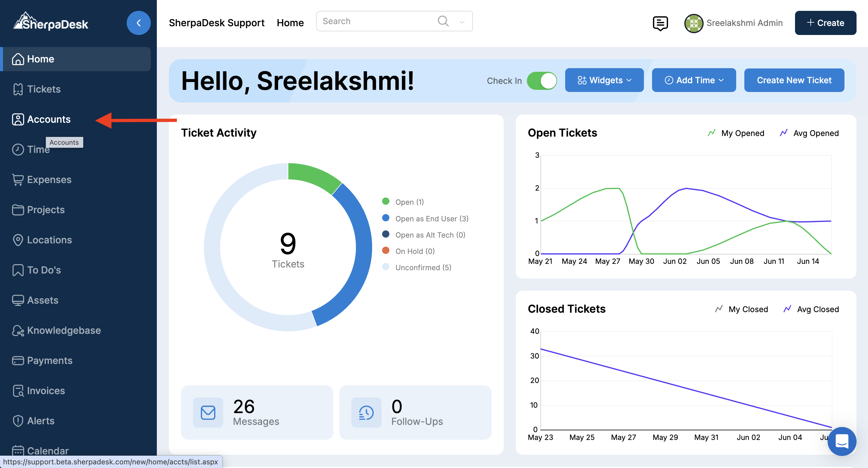Click the Follow-Ups clock icon

click(366, 413)
